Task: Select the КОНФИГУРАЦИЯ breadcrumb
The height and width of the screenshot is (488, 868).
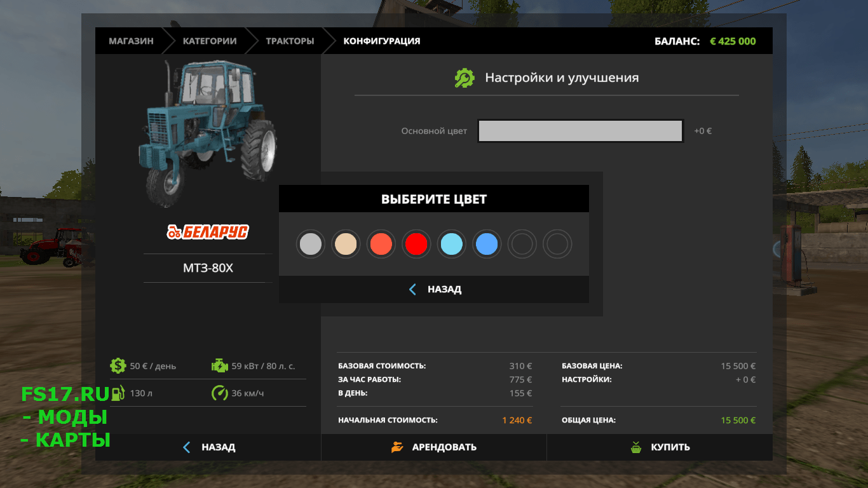Action: [382, 41]
